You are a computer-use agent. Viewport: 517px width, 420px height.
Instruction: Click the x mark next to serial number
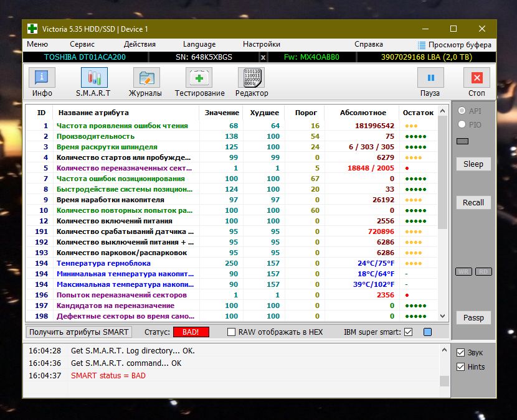tap(263, 57)
